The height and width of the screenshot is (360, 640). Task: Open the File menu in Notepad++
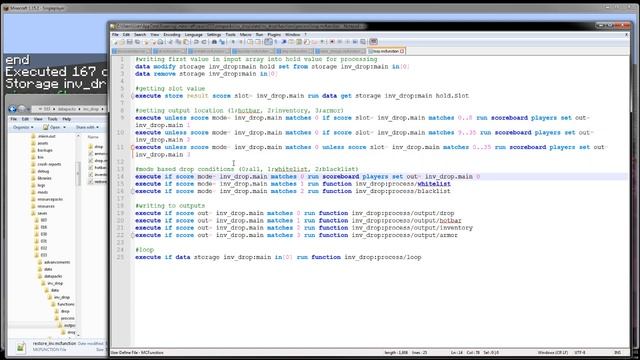115,35
